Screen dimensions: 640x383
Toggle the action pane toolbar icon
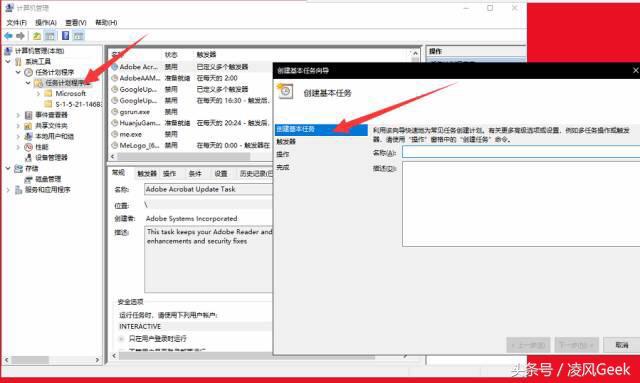[x=78, y=36]
